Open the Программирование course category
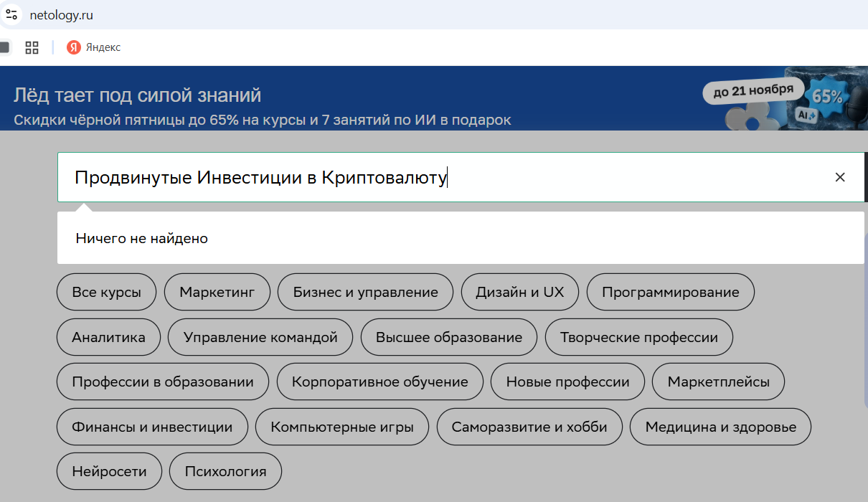Screen dimensions: 868x502 [670, 292]
